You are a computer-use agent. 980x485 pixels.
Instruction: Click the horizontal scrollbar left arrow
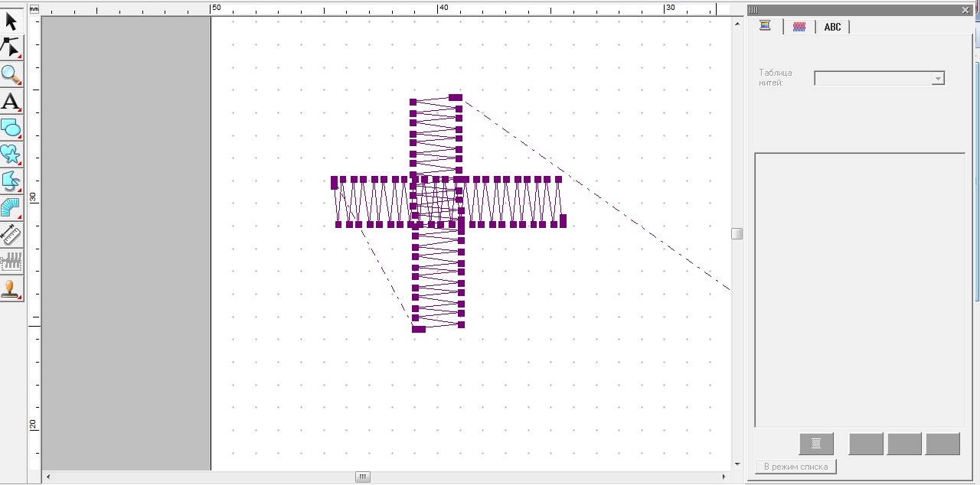click(x=48, y=477)
